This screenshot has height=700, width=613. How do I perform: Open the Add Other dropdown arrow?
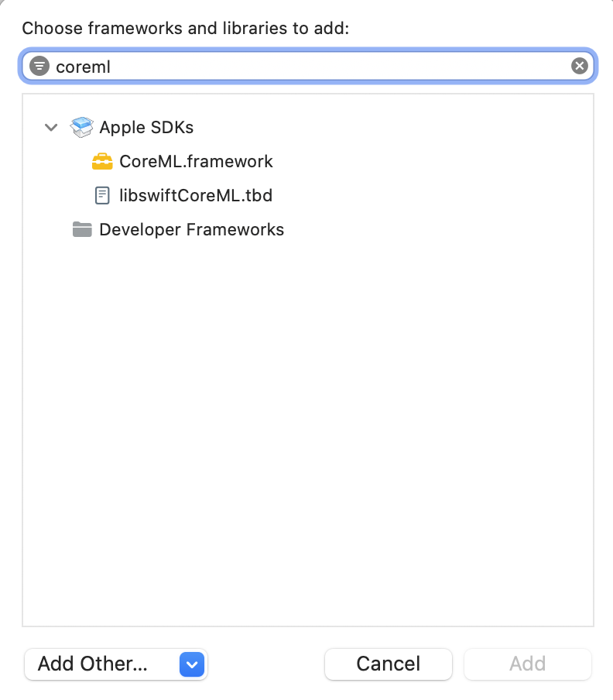(x=191, y=664)
